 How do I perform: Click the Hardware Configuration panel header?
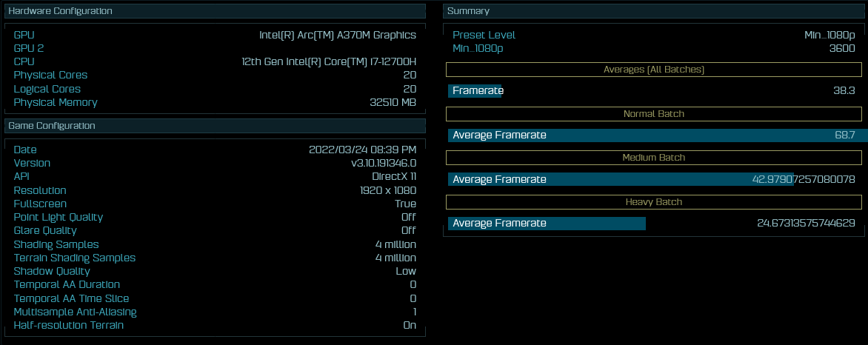tap(215, 11)
